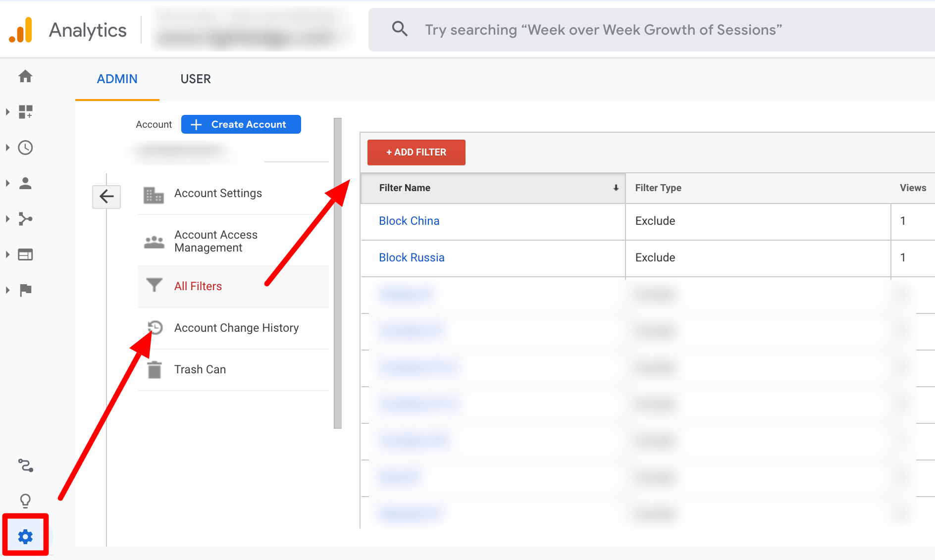Click the Conversions flag icon
Screen dimensions: 935x560
pos(26,290)
